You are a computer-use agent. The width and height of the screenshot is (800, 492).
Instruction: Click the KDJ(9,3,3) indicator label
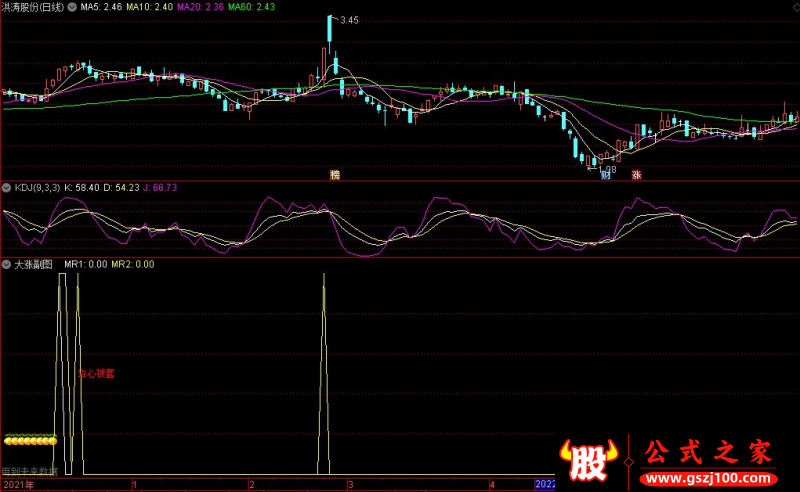[37, 188]
